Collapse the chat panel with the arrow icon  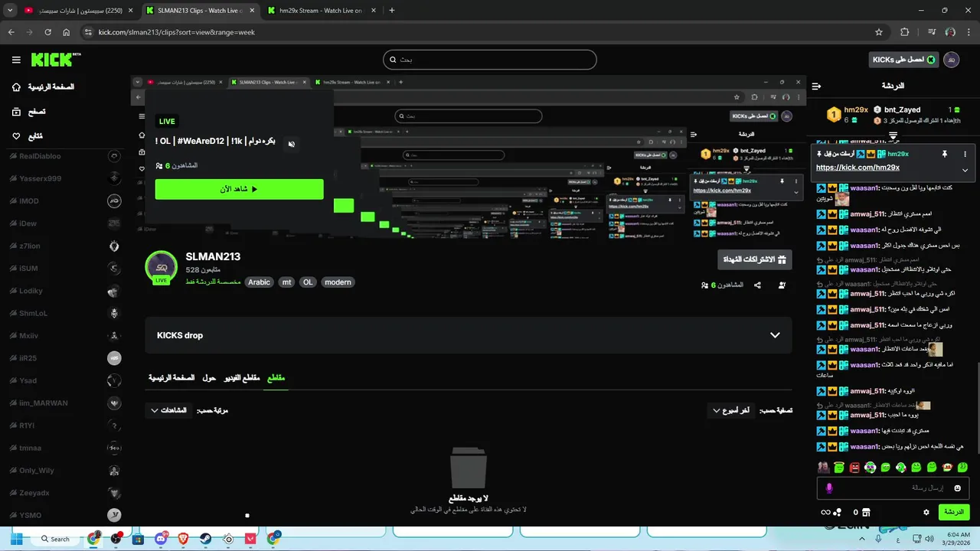(x=816, y=86)
